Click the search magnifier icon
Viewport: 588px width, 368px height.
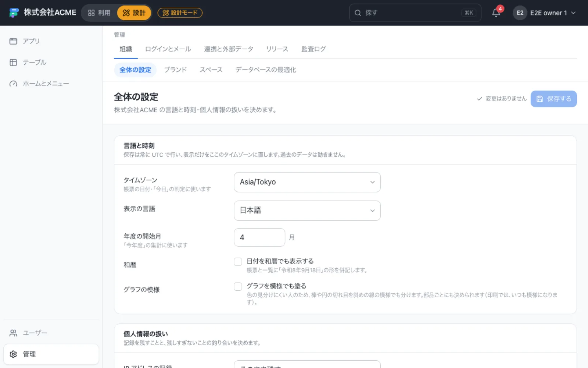pyautogui.click(x=358, y=13)
